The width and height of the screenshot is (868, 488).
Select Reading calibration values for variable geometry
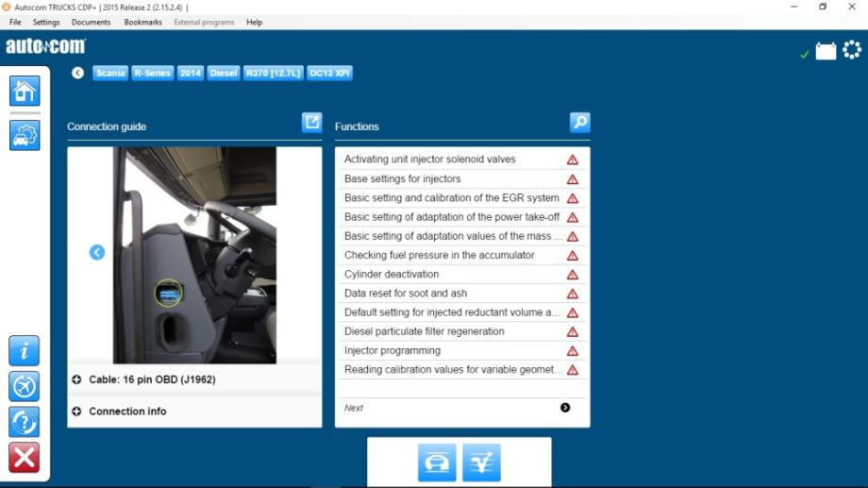coord(462,369)
